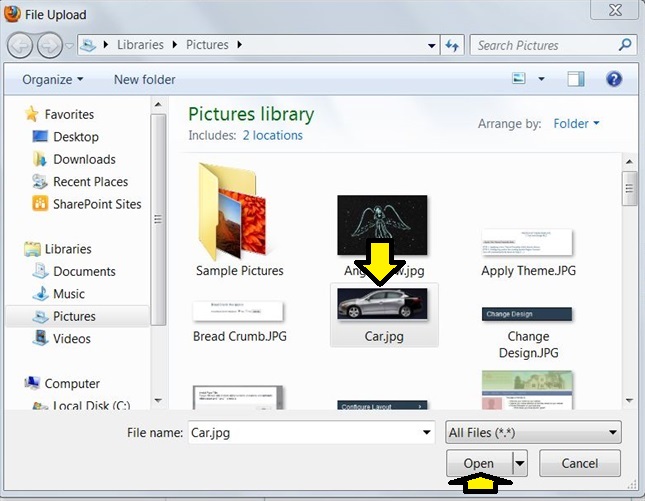This screenshot has width=645, height=501.
Task: Toggle the preview pane icon
Action: point(575,79)
